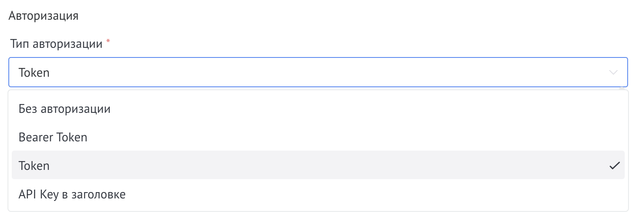The height and width of the screenshot is (224, 644).
Task: Click the red required asterisk
Action: coord(108,41)
